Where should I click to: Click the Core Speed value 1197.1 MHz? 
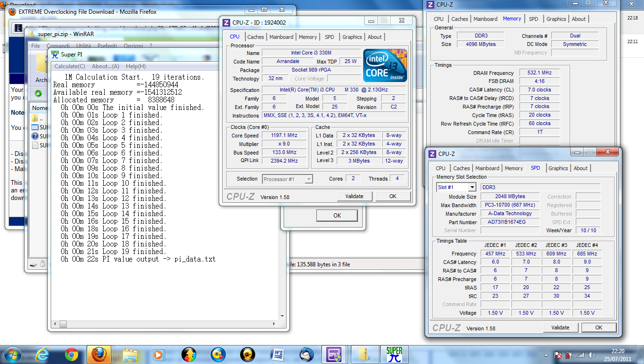pos(284,136)
